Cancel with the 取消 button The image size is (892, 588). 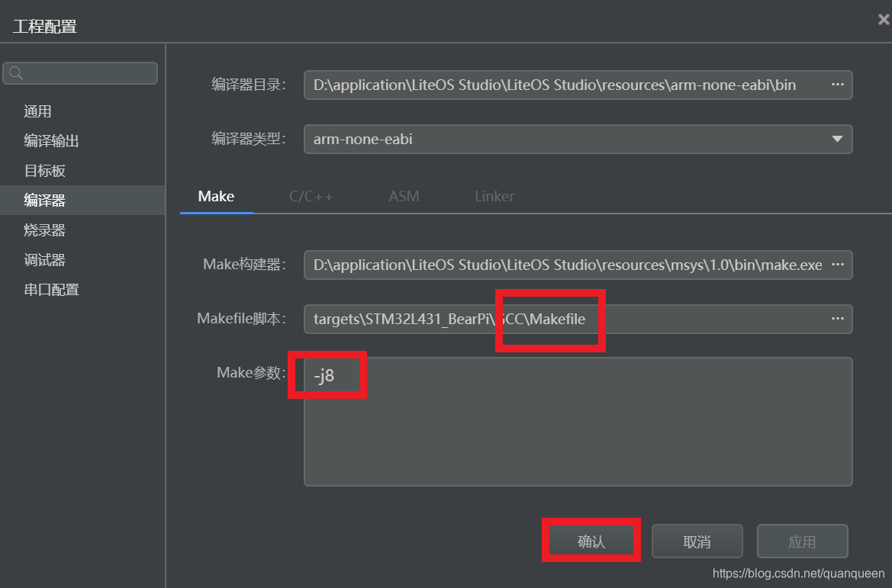pyautogui.click(x=697, y=541)
